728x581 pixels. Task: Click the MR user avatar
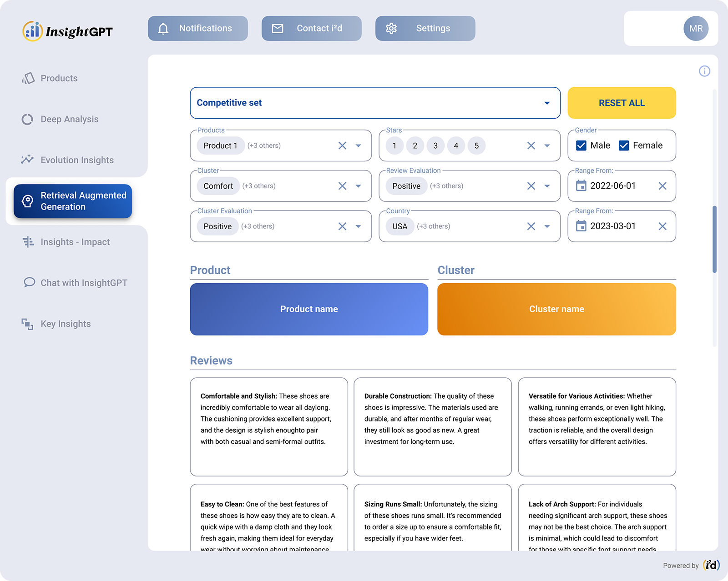696,29
